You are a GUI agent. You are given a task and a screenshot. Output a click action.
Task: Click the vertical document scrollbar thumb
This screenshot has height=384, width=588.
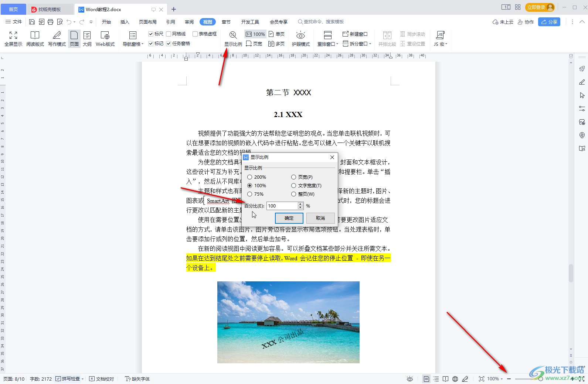[571, 273]
